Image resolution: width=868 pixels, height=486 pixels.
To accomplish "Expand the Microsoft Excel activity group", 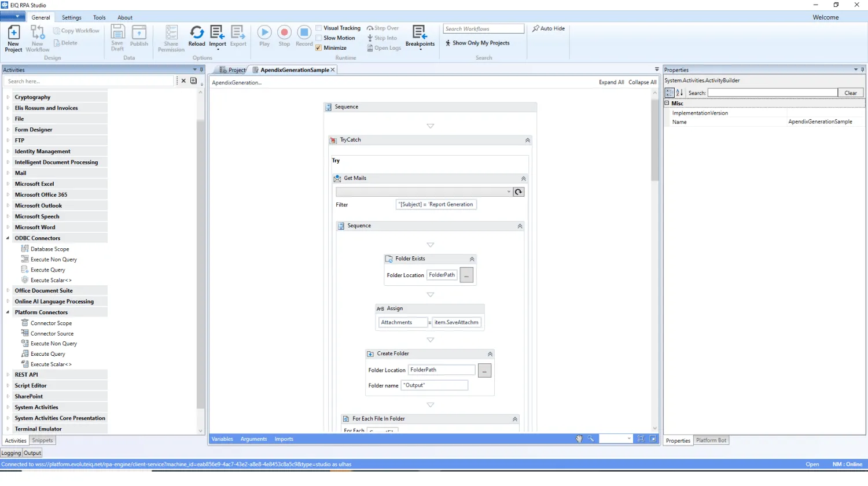I will pos(8,184).
